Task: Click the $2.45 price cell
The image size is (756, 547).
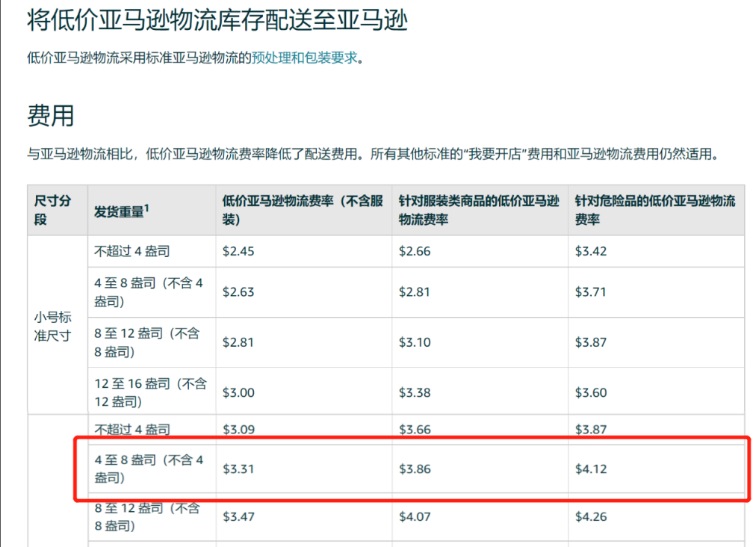Action: point(304,251)
